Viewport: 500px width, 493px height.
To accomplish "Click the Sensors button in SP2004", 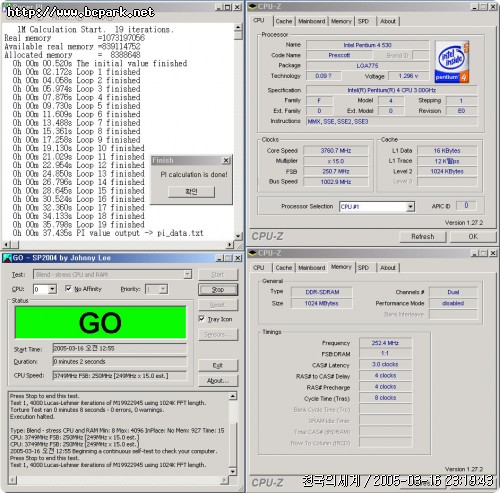I will click(x=218, y=334).
